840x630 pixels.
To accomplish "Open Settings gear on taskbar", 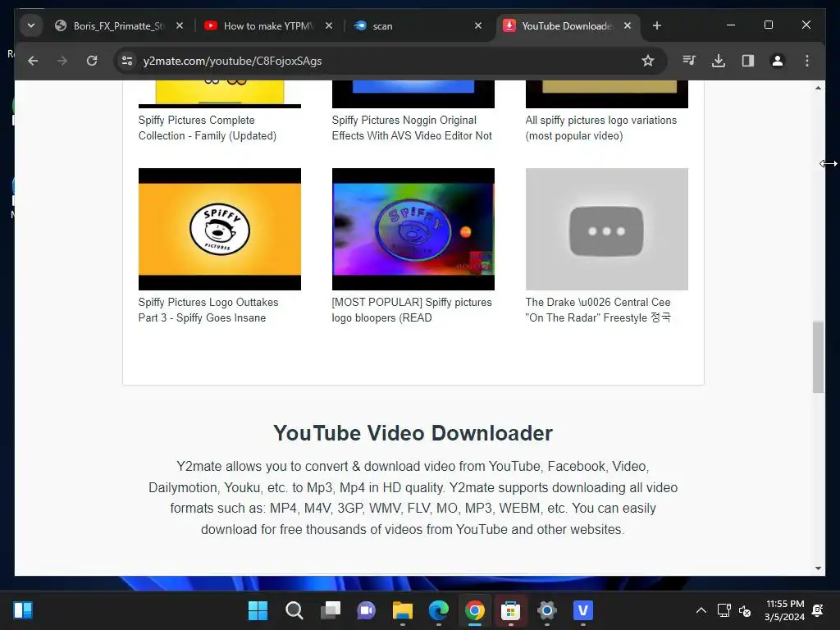I will pos(547,610).
